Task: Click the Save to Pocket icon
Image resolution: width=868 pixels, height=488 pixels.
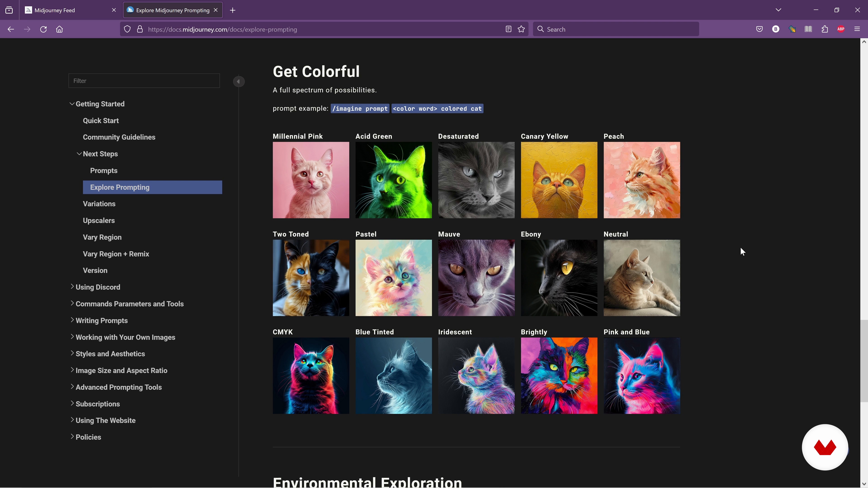Action: pos(759,29)
